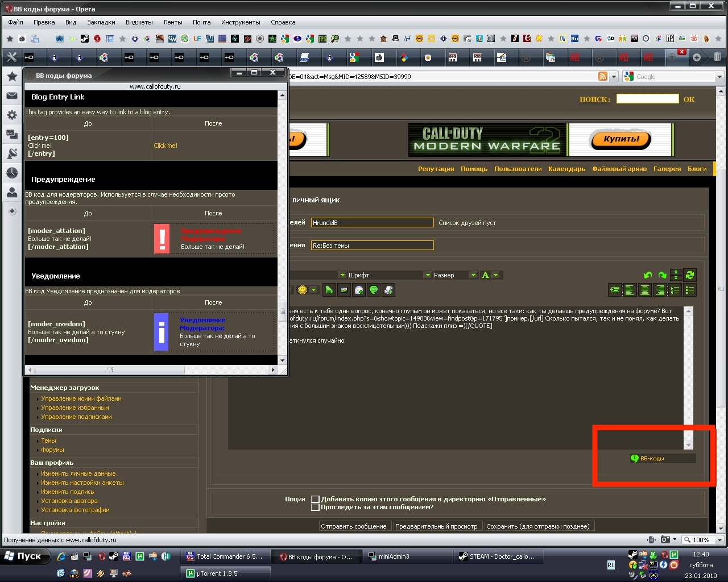This screenshot has height=582, width=728.
Task: Focus the recipient name field containing HrundelB
Action: coord(373,223)
